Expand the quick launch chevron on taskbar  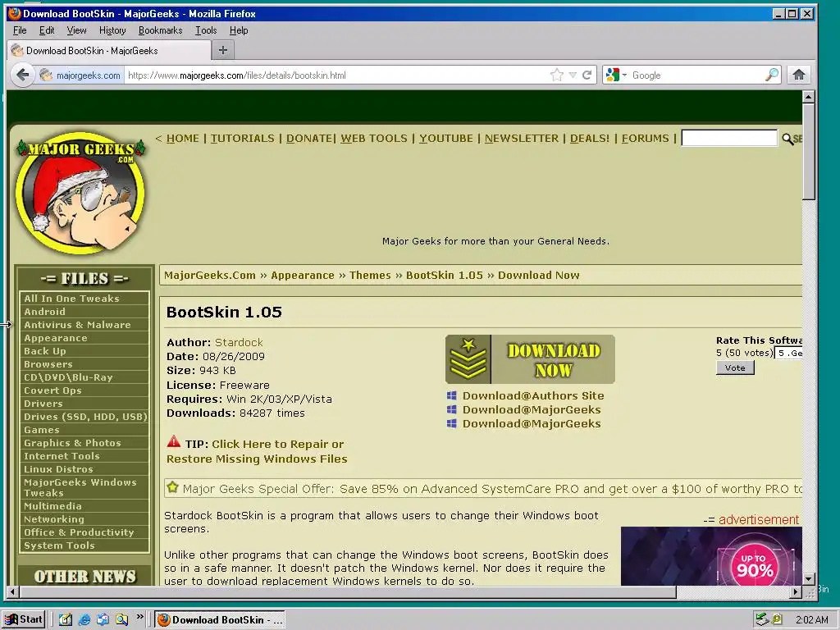click(x=139, y=617)
